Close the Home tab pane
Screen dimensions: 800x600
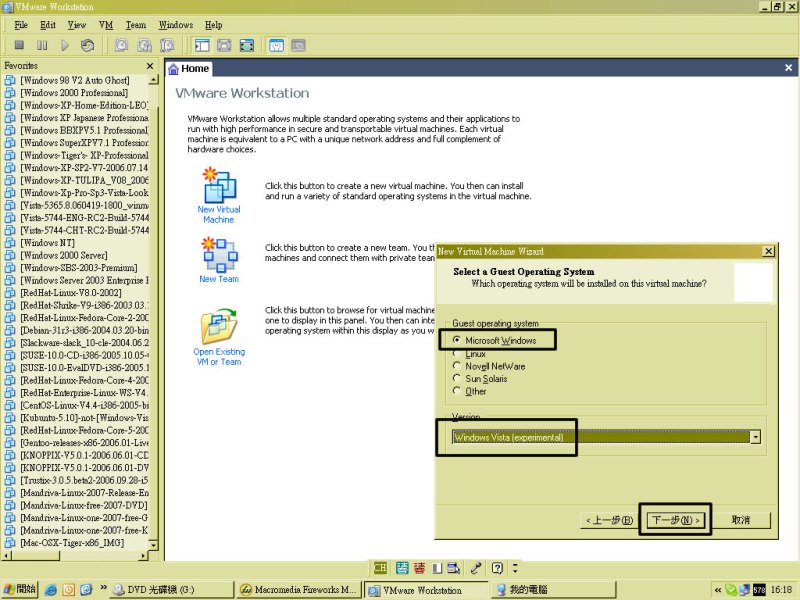(x=788, y=68)
